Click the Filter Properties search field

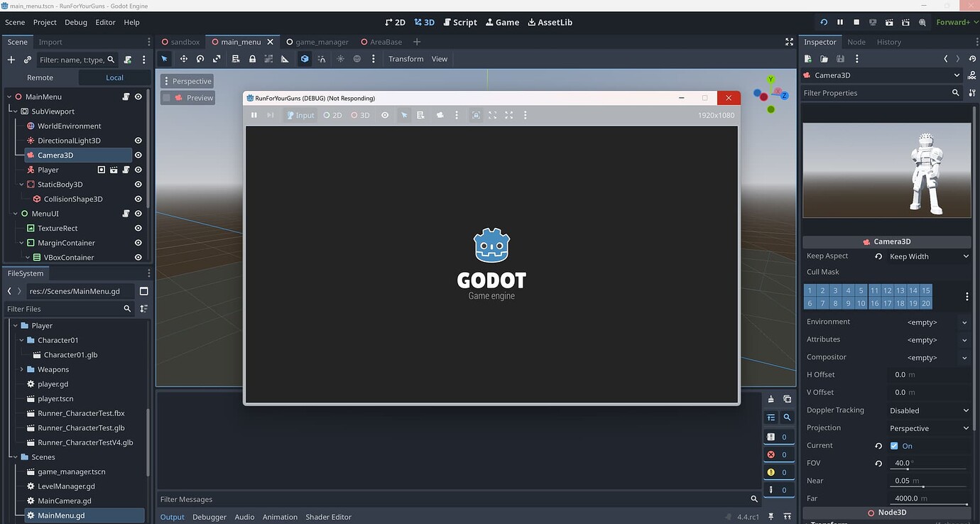[x=881, y=93]
